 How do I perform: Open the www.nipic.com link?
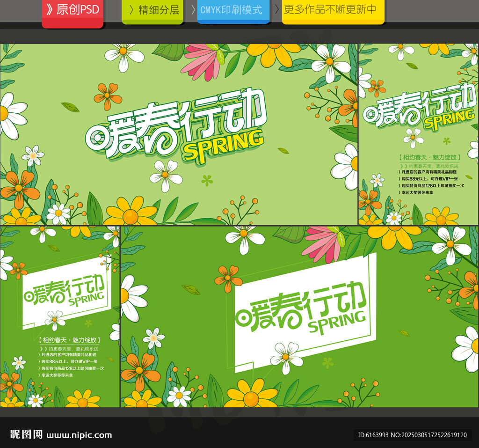coord(79,435)
